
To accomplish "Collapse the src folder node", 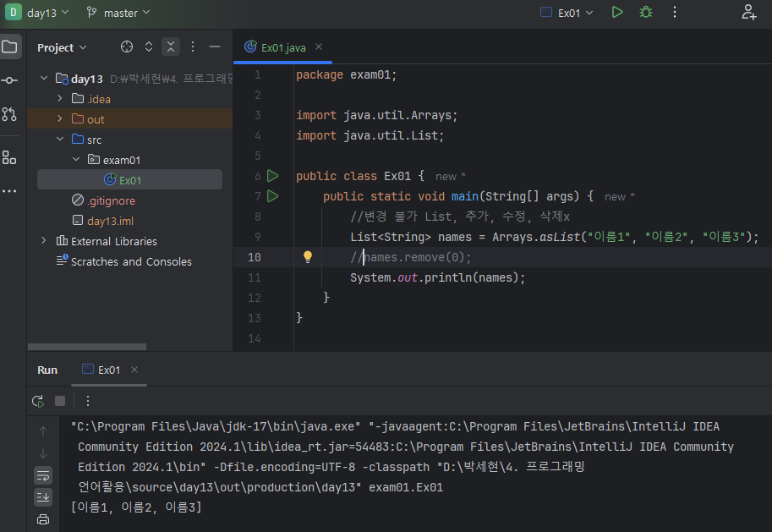I will (60, 140).
